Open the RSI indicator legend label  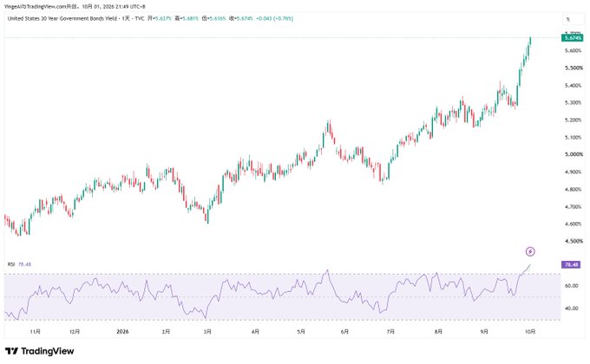pyautogui.click(x=11, y=264)
